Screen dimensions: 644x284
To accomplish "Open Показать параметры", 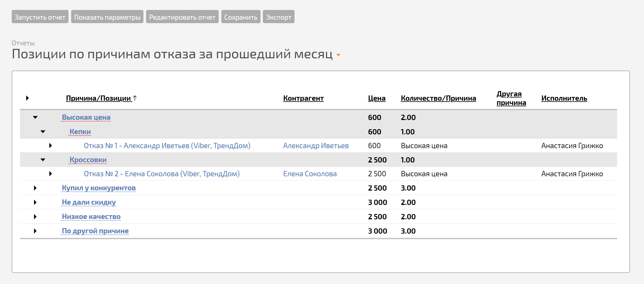I will 107,17.
